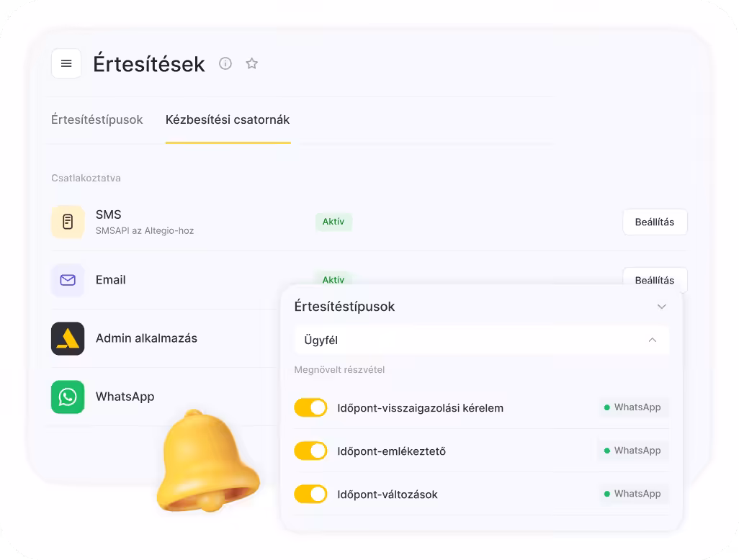Click WhatsApp tag for Időpont-visszaigazolási kérelem

point(633,407)
